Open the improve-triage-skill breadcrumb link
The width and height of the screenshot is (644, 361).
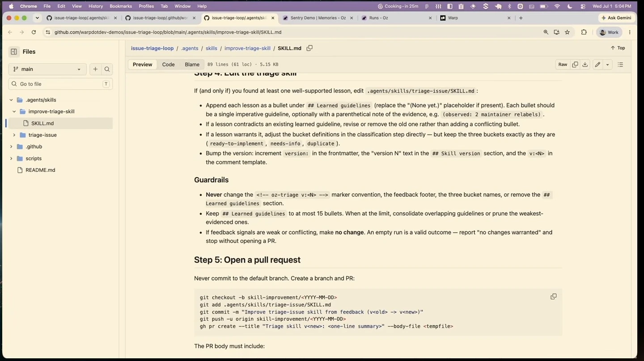point(247,48)
